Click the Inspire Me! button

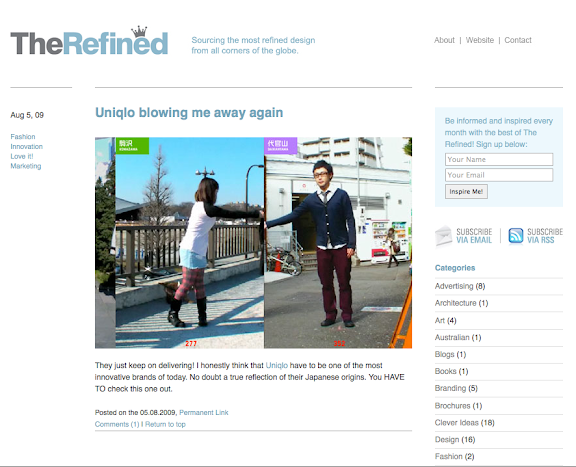[466, 191]
